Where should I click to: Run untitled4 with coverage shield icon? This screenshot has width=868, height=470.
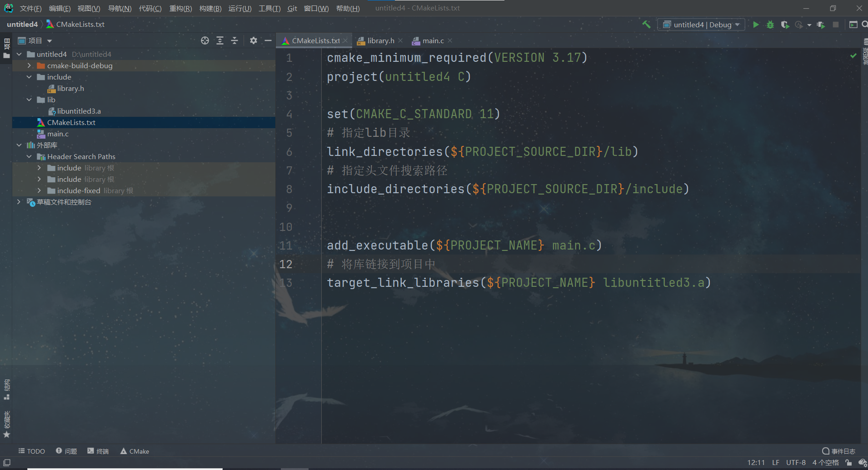pyautogui.click(x=785, y=25)
